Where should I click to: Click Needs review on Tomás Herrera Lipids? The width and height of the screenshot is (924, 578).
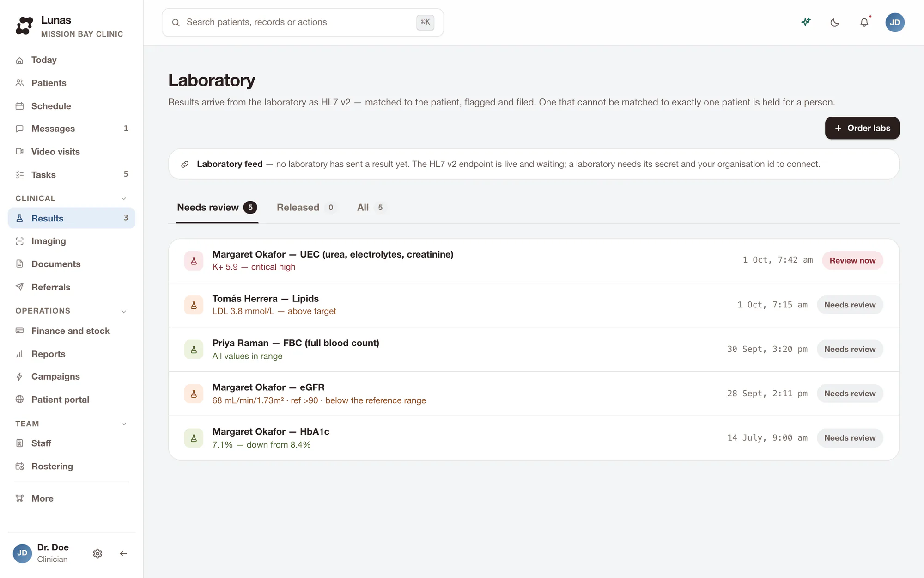tap(850, 305)
